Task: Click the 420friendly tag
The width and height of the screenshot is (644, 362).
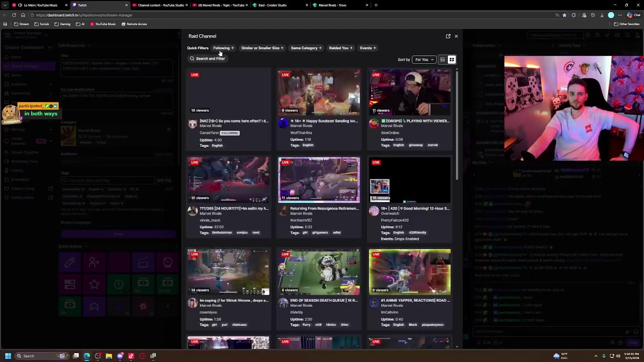Action: (418, 233)
